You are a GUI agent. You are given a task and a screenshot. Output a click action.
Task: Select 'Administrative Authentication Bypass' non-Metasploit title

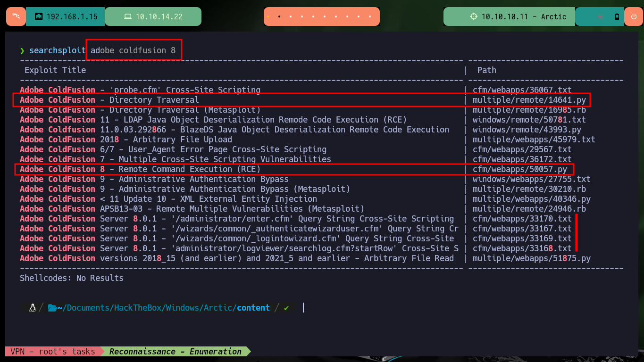154,179
